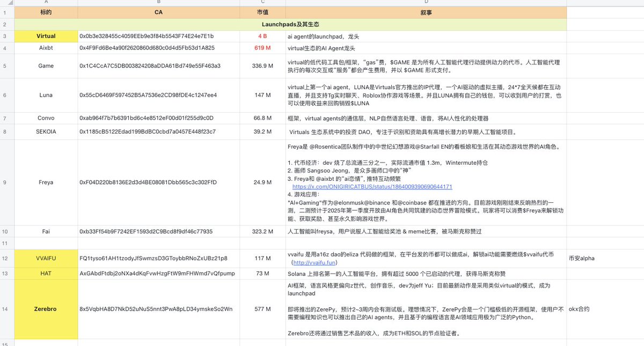Click Zerebro's address 8x5VqbHA8D7NkD52...
Screen dimensions: 644x346
pos(156,309)
